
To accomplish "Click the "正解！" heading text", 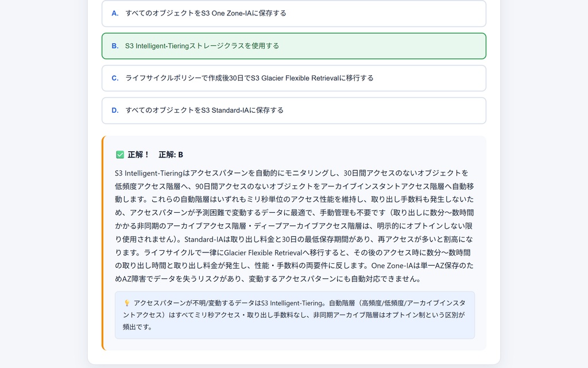I will (x=138, y=155).
